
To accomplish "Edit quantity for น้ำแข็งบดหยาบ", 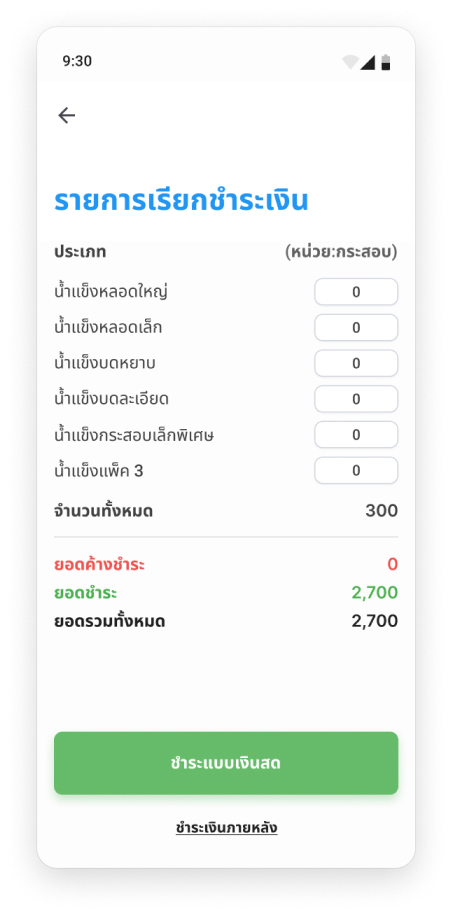I will point(356,363).
